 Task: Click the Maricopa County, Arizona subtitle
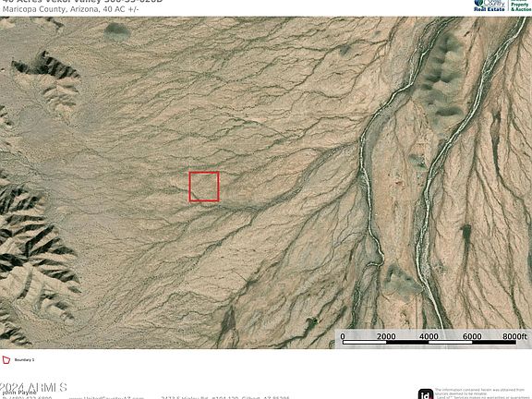(x=70, y=9)
